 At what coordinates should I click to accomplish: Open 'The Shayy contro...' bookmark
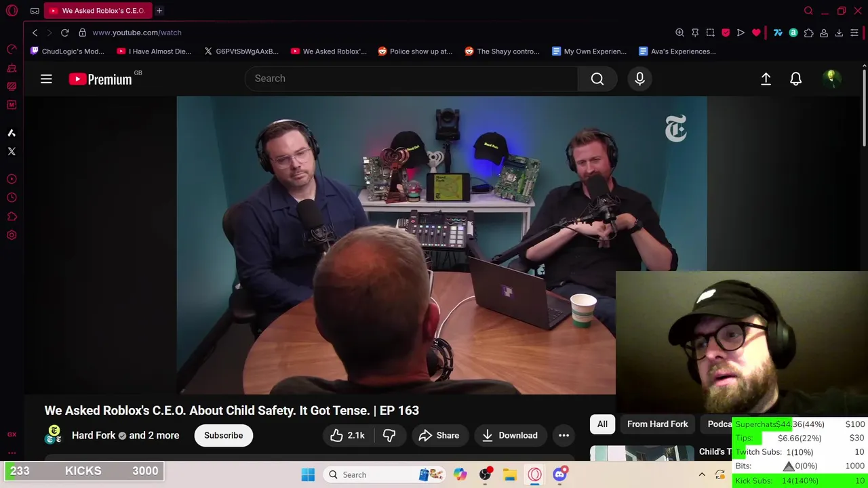pos(502,52)
